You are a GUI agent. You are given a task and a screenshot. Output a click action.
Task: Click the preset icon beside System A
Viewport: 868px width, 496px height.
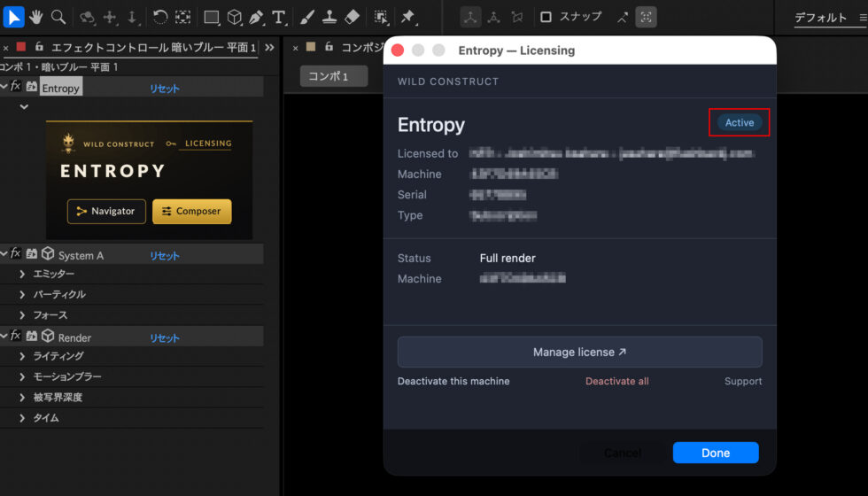point(32,254)
